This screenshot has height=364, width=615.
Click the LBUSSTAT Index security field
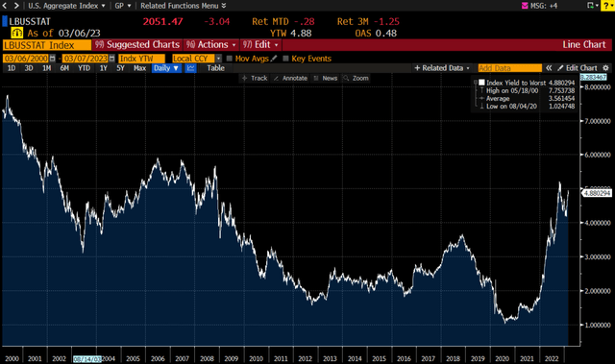47,45
